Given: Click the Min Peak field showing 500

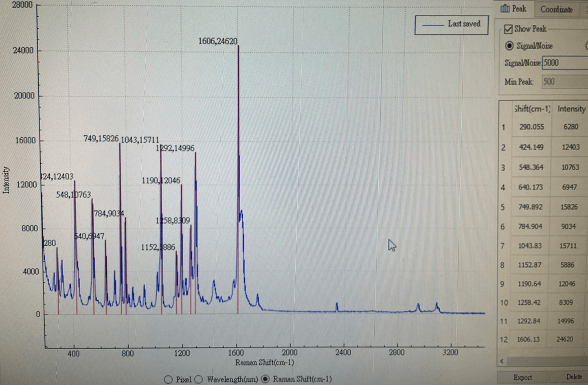Looking at the screenshot, I should click(565, 81).
